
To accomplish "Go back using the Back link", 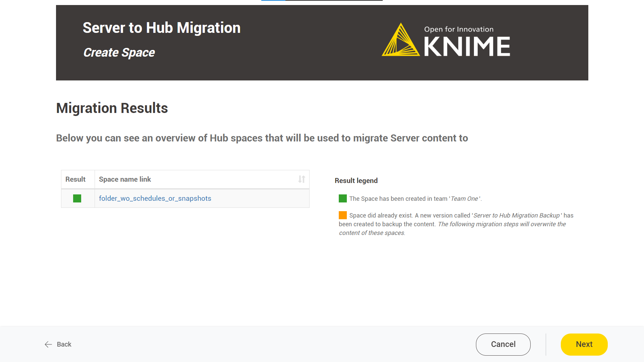I will (x=58, y=344).
